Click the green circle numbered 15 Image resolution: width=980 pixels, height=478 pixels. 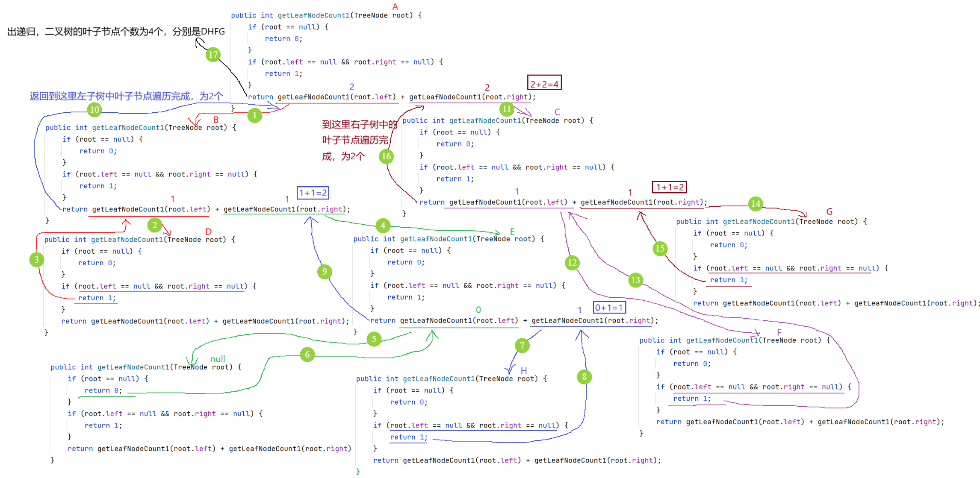coord(660,249)
